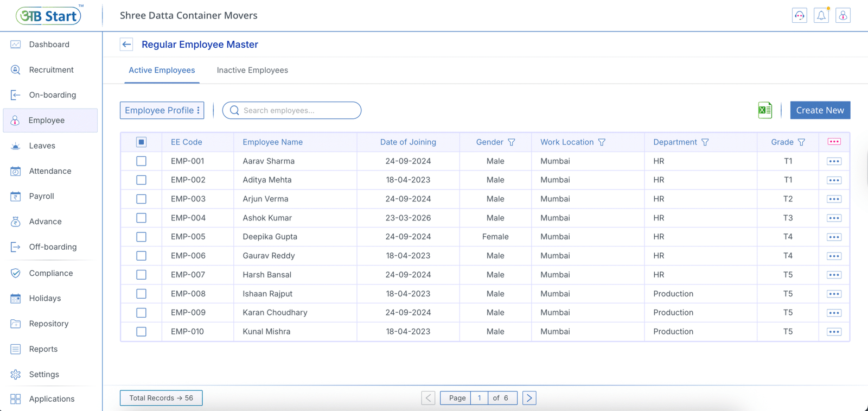Click the back arrow beside Regular Employee Master
Viewport: 868px width, 411px height.
(126, 45)
